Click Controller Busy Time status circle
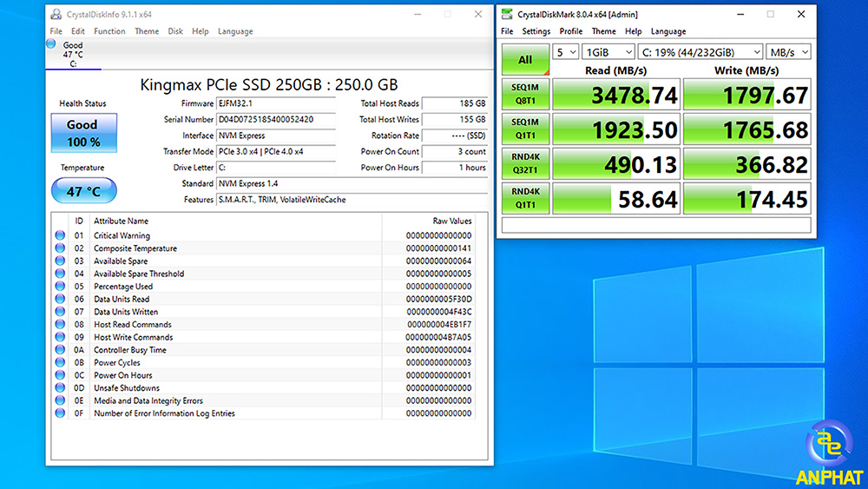Viewport: 868px width, 489px height. coord(60,350)
